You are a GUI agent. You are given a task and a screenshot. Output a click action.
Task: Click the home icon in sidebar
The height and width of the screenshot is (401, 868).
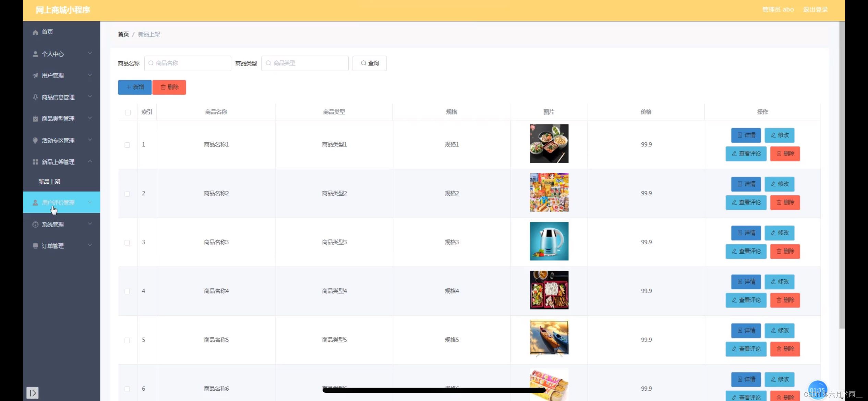(35, 32)
